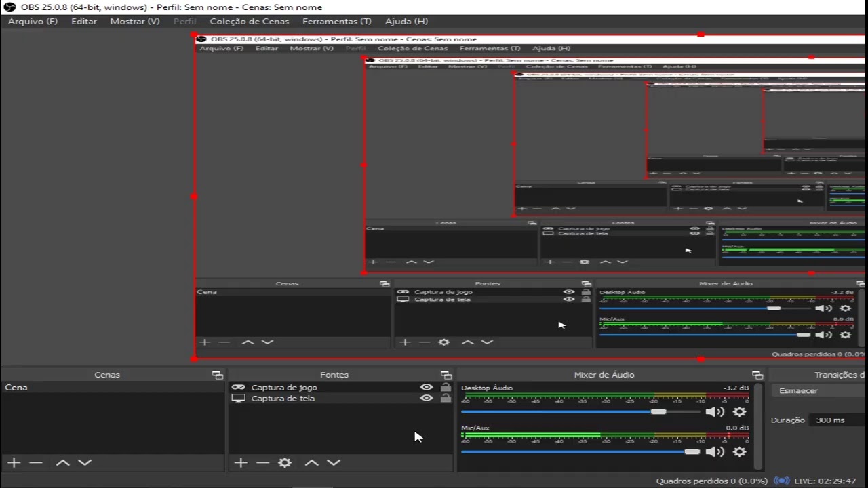The image size is (868, 488).
Task: Click the Mixer de Áudio vertical scrollbar
Action: click(759, 426)
